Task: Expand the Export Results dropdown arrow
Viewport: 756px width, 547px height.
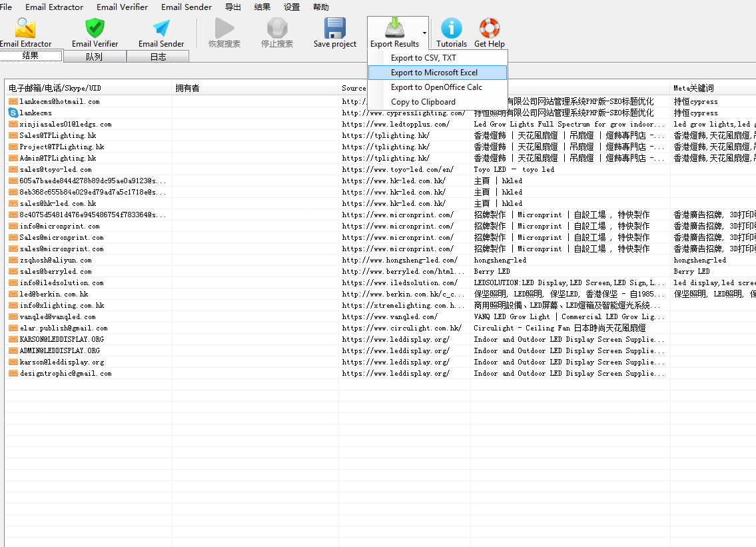Action: click(x=424, y=33)
